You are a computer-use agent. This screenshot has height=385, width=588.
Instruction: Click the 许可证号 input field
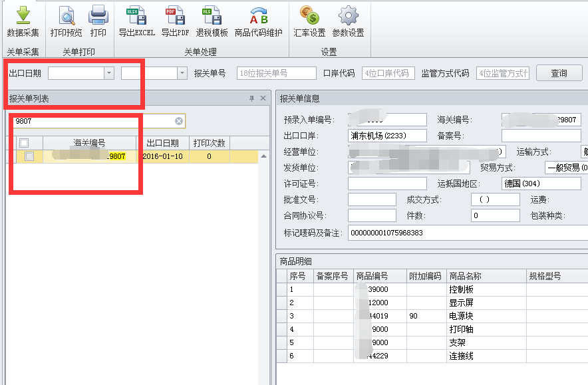pos(387,184)
